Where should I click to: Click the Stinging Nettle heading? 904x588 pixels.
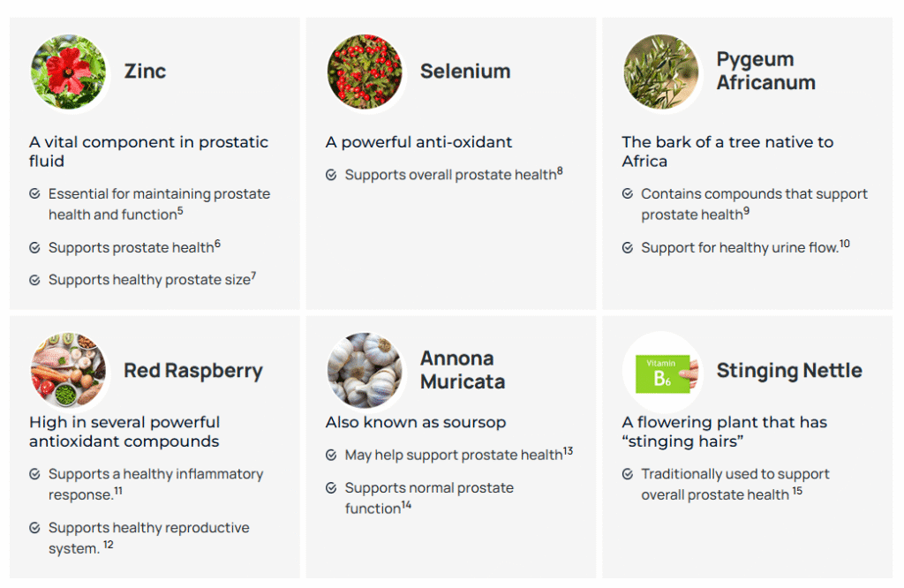pos(789,370)
